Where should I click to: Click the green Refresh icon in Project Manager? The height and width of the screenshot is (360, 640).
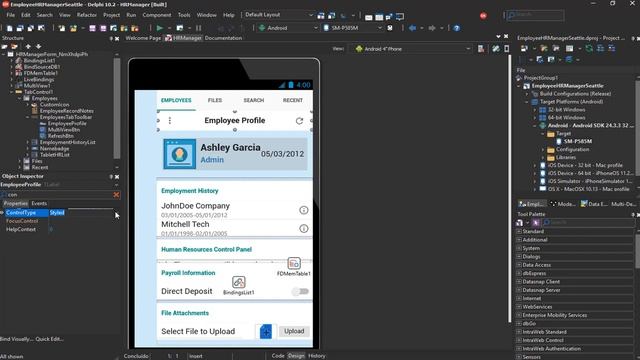tap(589, 49)
